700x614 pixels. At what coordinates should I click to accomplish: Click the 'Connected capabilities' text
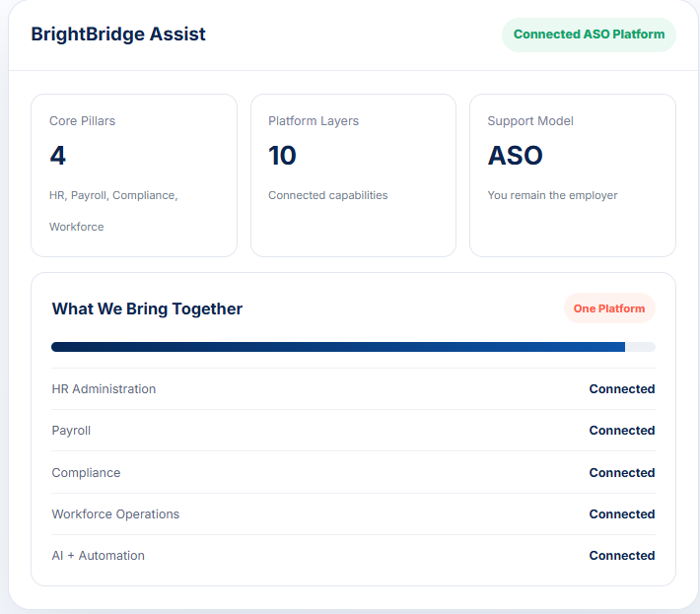(327, 195)
